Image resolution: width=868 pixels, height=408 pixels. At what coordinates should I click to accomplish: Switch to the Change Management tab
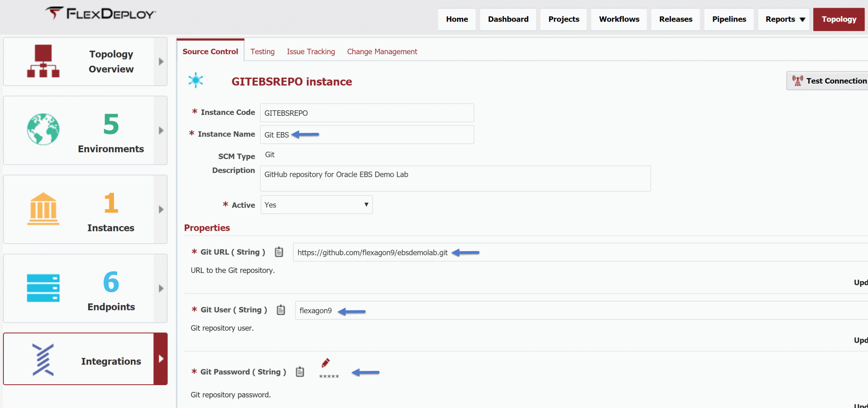point(382,52)
